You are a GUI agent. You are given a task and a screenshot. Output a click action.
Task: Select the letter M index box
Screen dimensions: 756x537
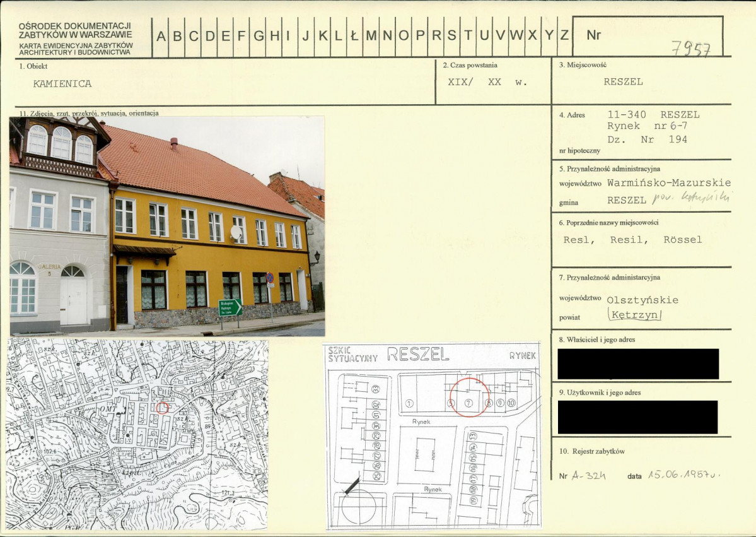tap(371, 36)
